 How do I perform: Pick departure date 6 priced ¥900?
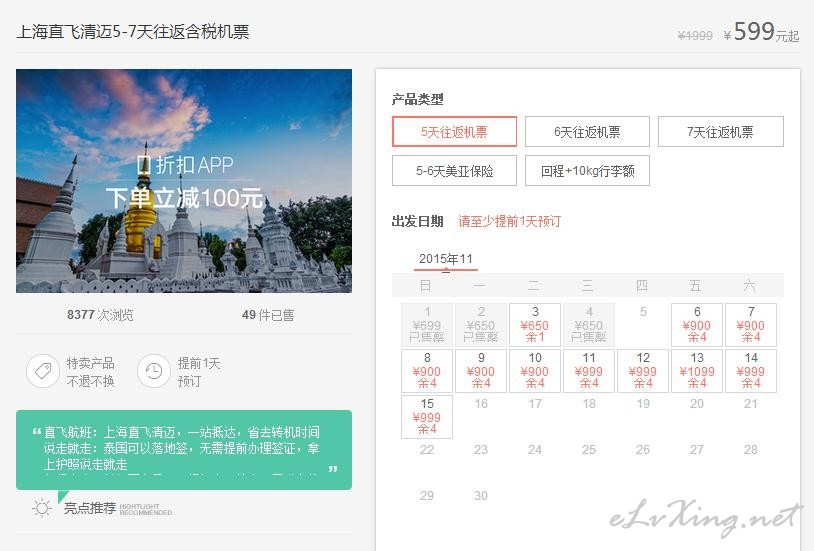tap(697, 325)
